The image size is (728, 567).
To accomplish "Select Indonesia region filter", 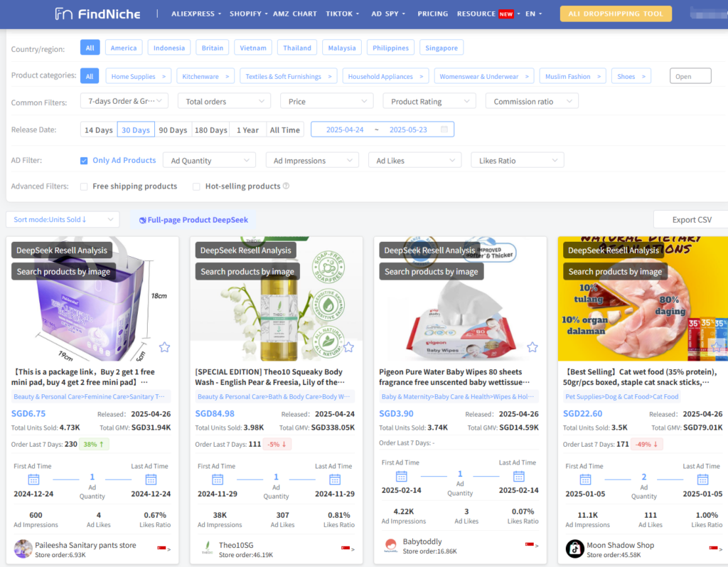I will 169,48.
